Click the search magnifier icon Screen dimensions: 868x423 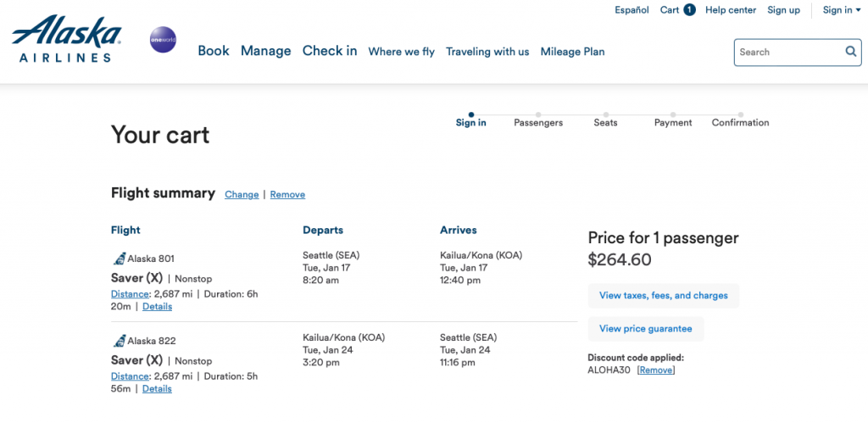click(851, 52)
